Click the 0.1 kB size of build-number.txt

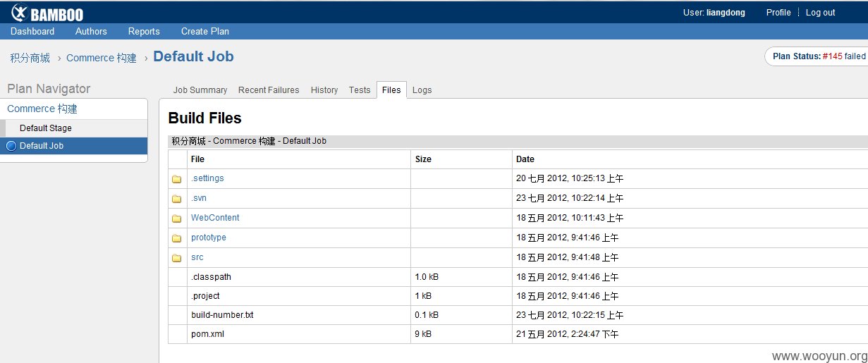[x=427, y=315]
